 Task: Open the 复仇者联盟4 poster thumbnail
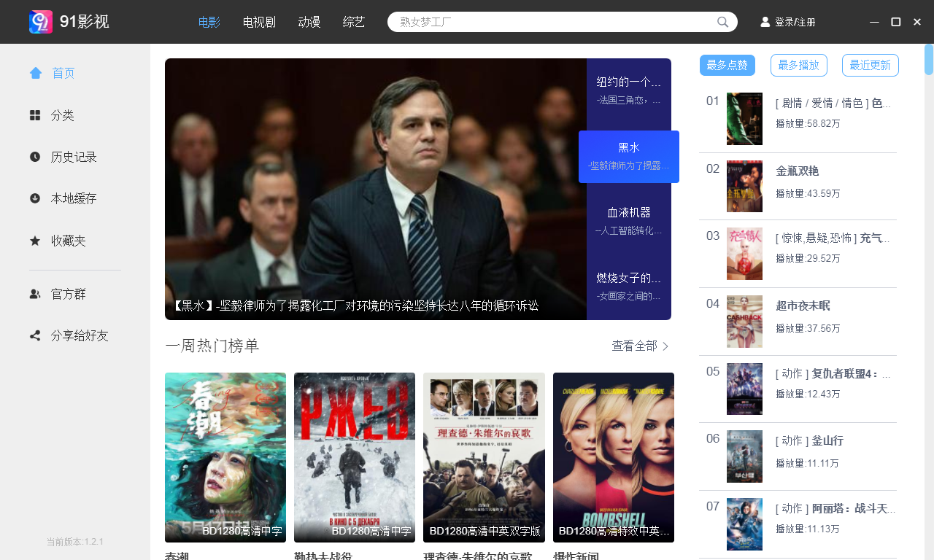click(744, 389)
